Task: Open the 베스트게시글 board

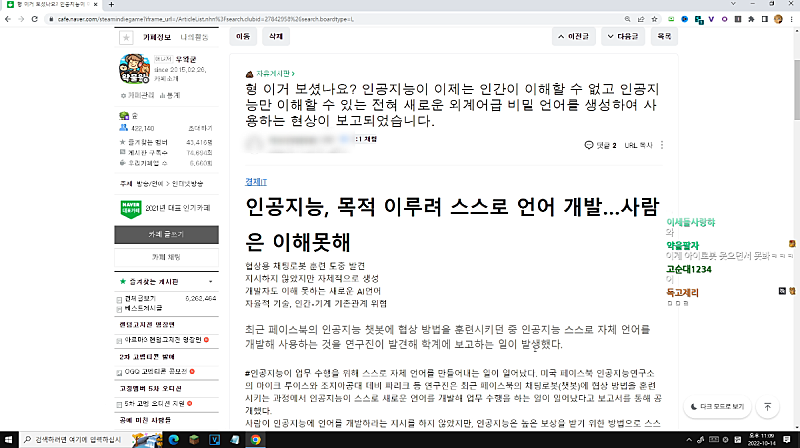Action: [x=143, y=308]
